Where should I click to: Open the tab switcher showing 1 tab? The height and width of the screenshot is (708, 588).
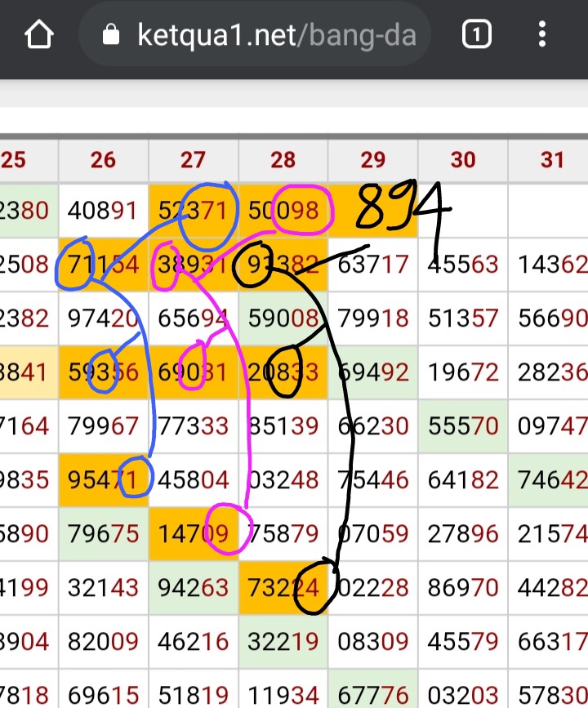tap(477, 35)
